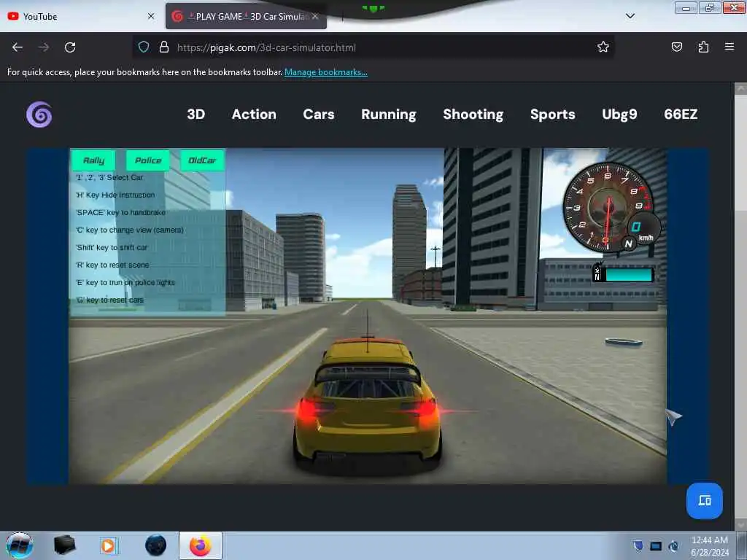
Task: Open the Save to Pocket button
Action: (677, 47)
